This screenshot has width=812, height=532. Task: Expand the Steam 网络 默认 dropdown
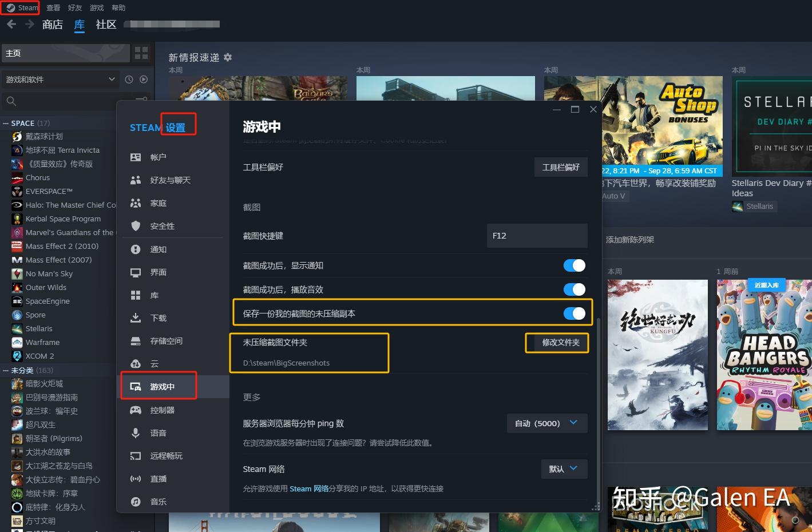[563, 469]
